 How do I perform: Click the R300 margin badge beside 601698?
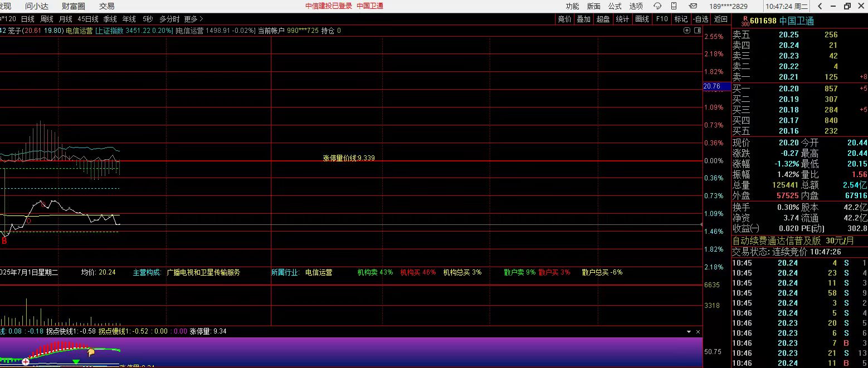point(745,21)
